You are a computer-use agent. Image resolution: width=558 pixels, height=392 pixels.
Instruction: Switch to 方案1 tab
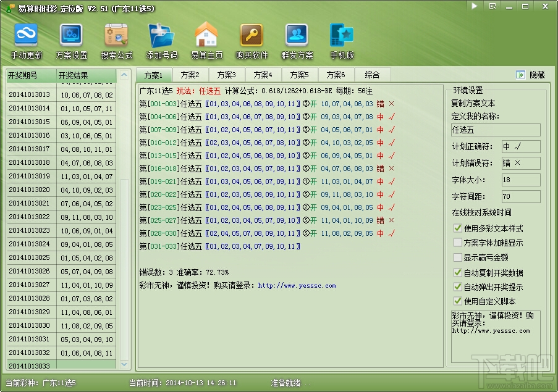pyautogui.click(x=153, y=75)
